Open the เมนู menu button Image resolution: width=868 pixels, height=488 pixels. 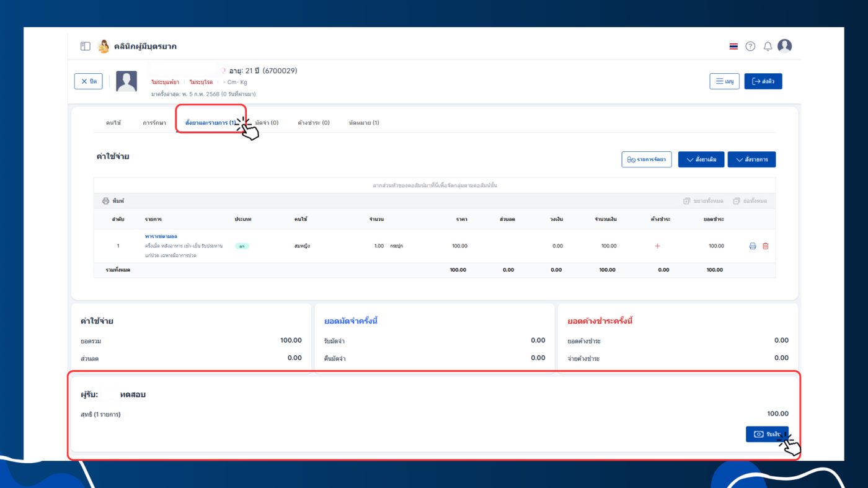coord(724,81)
